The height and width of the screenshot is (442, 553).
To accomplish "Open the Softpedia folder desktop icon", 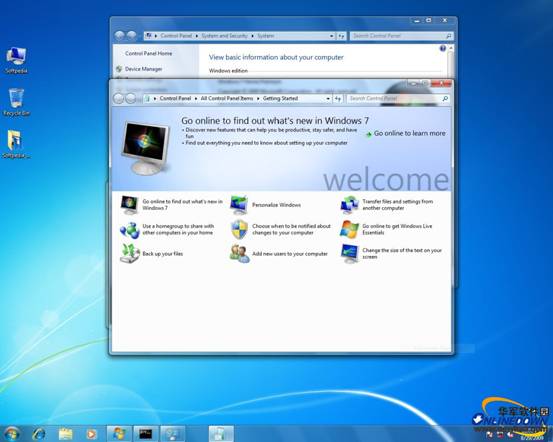I will coord(16,144).
